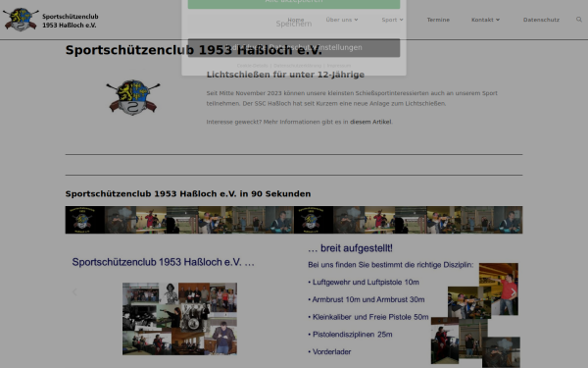The width and height of the screenshot is (588, 368).
Task: Open the Cookie-Details link
Action: pyautogui.click(x=253, y=66)
